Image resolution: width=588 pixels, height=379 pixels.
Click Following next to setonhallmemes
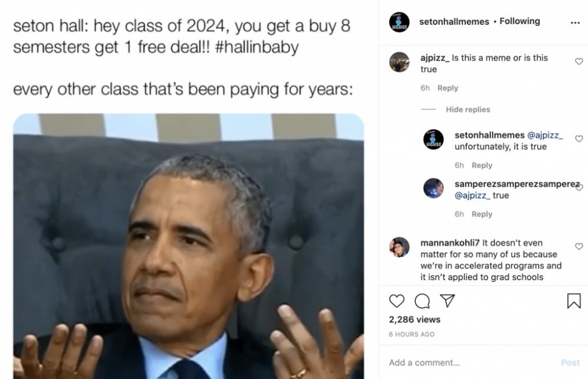(519, 21)
